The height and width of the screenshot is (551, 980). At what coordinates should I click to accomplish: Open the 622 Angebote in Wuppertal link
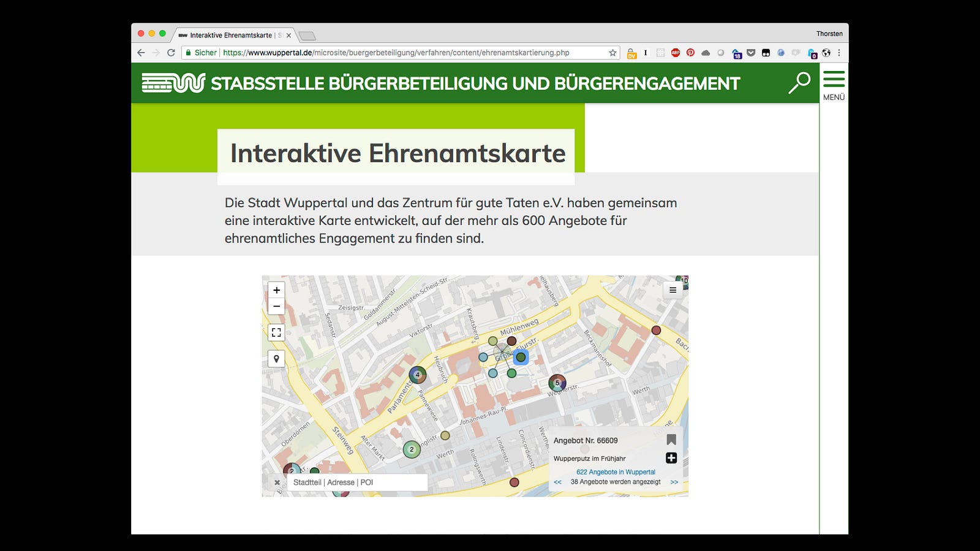(x=616, y=472)
